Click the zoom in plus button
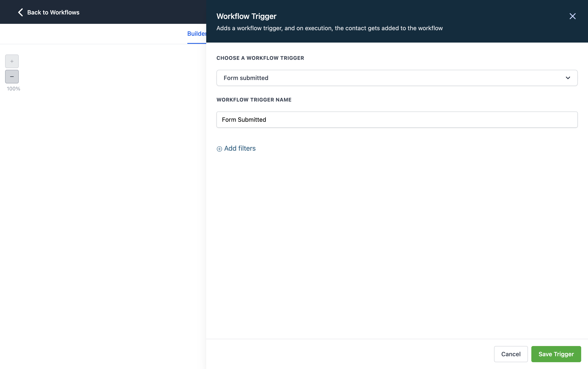This screenshot has height=369, width=588. tap(12, 61)
